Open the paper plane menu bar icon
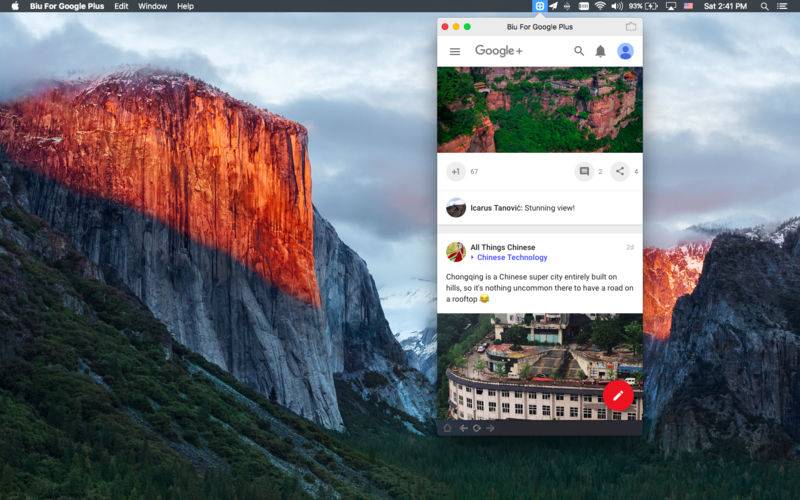The height and width of the screenshot is (500, 800). point(554,6)
